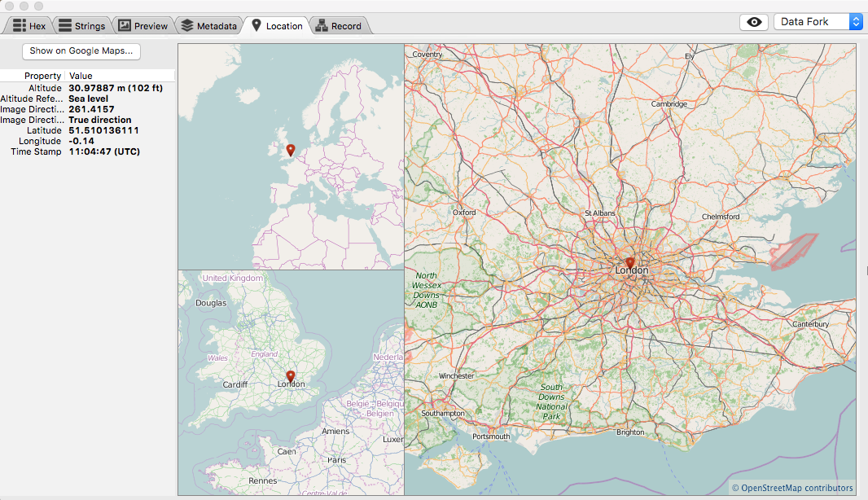Select the text-lines icon on the Strings tab
The image size is (868, 500).
(x=64, y=25)
